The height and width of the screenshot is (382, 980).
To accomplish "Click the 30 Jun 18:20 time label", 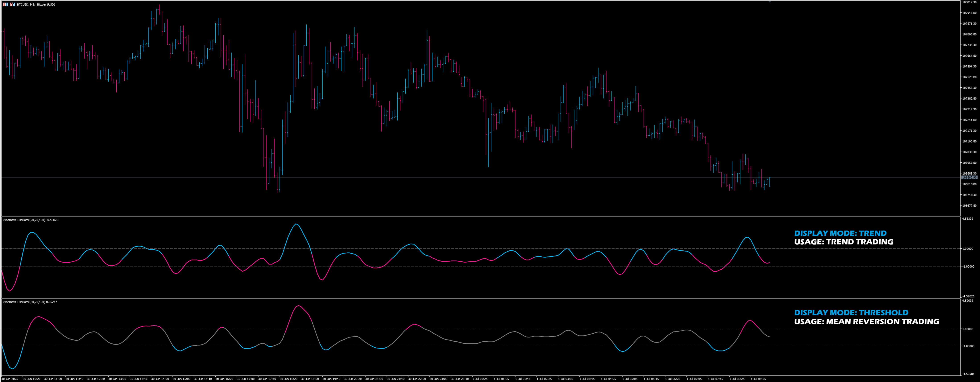I will pos(288,379).
